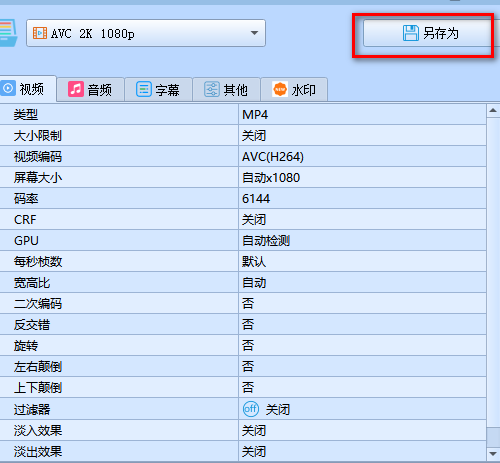Select the CRF value 关闭

point(254,220)
